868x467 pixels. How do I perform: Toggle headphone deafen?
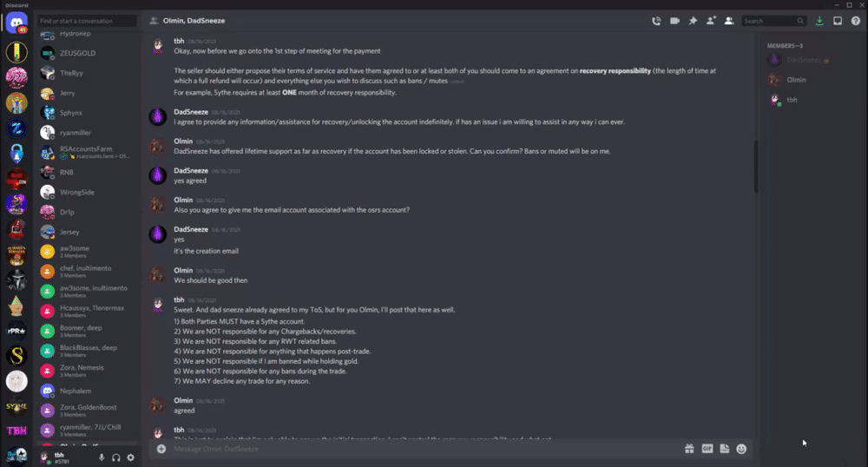[116, 457]
